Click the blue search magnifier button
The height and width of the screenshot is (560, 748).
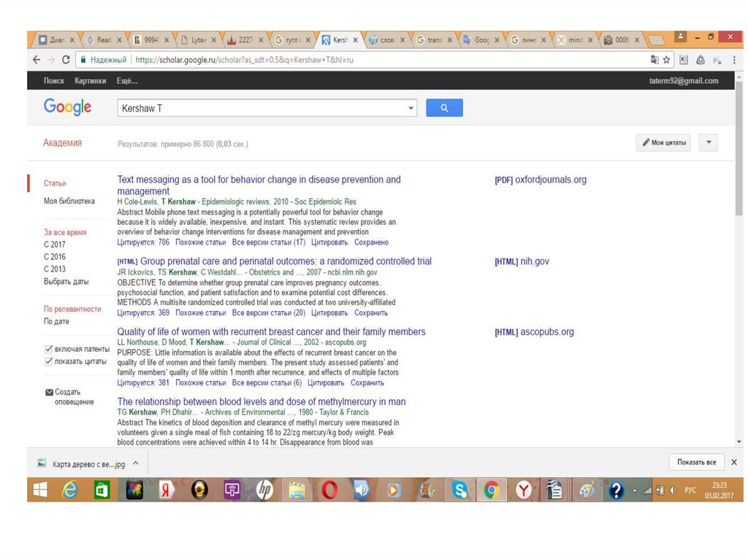(x=444, y=108)
